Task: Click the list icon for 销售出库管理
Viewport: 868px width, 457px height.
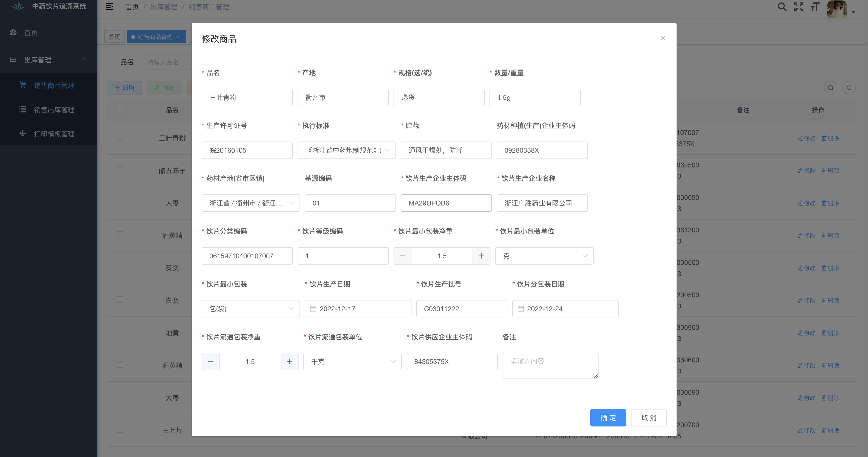Action: (x=23, y=109)
